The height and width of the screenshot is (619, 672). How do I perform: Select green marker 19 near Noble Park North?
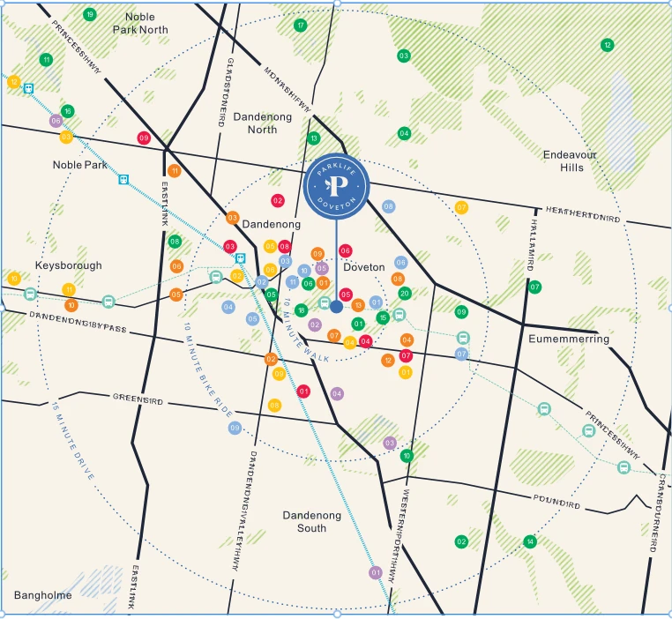click(90, 15)
